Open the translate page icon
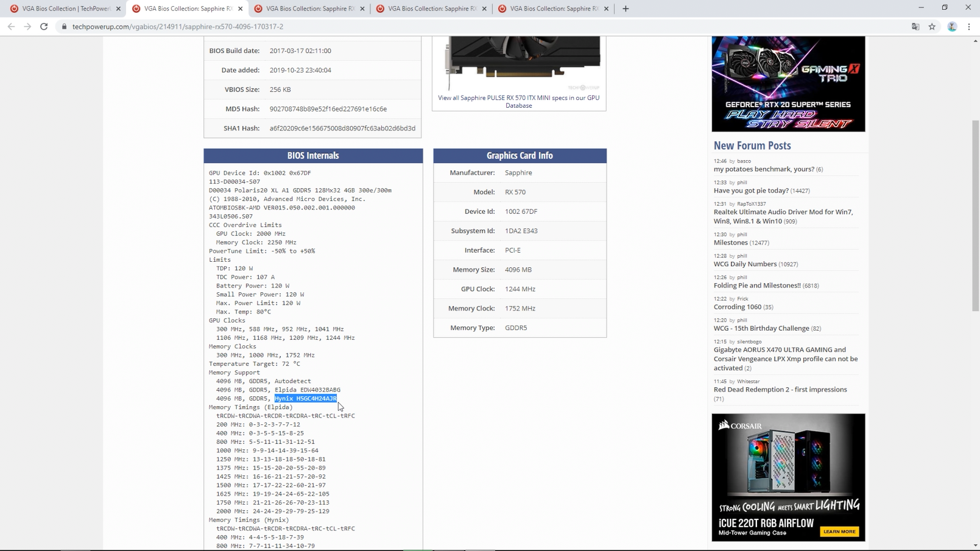 [x=915, y=27]
